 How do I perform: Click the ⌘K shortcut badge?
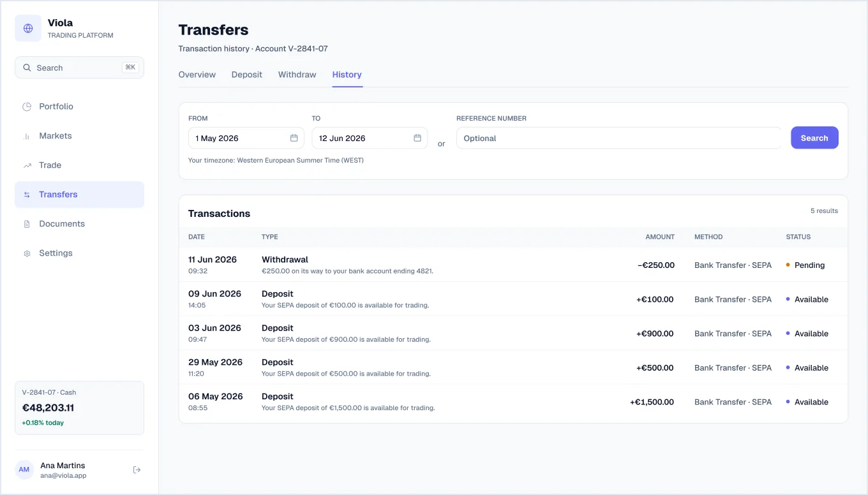[x=130, y=68]
